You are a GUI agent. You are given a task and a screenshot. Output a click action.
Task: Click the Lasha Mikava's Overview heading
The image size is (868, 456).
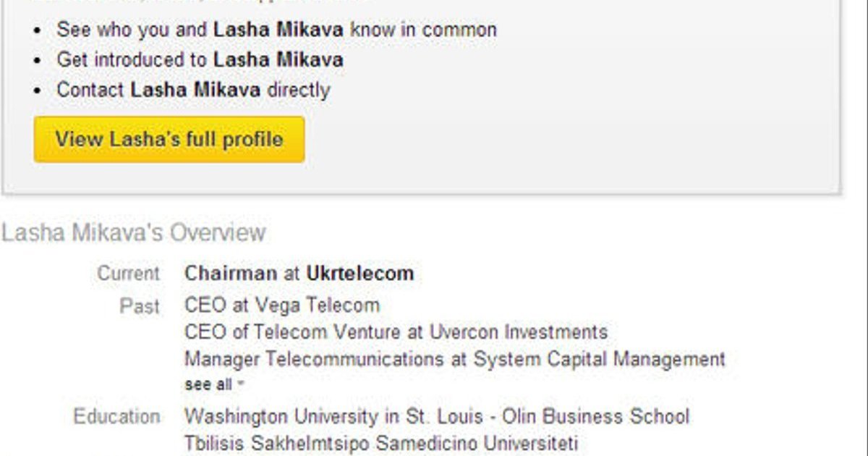[x=133, y=232]
